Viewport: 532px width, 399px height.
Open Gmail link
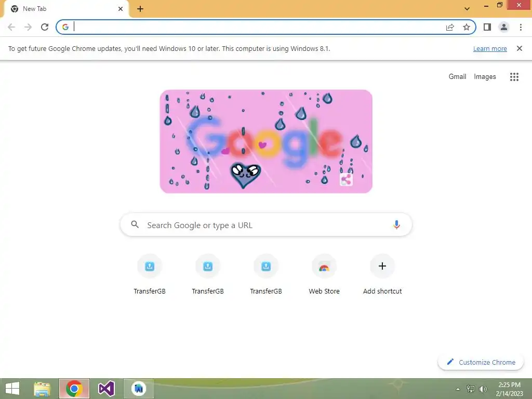point(457,77)
